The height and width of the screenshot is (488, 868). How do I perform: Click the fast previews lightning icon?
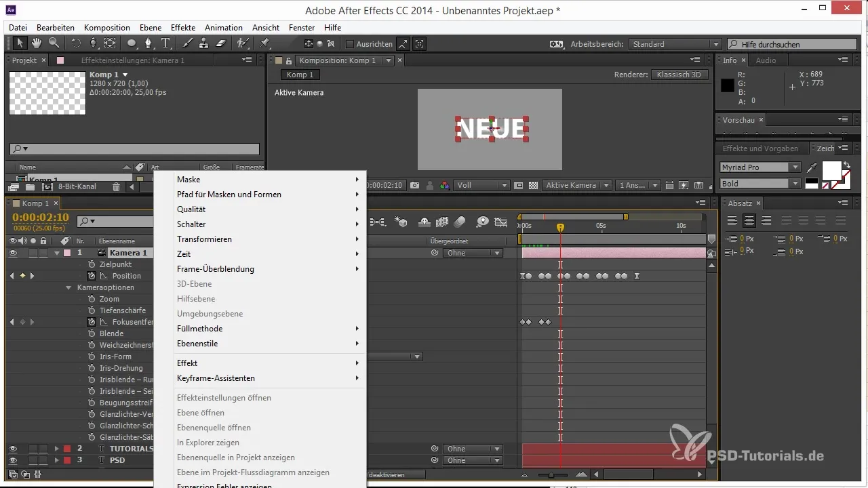click(x=683, y=185)
